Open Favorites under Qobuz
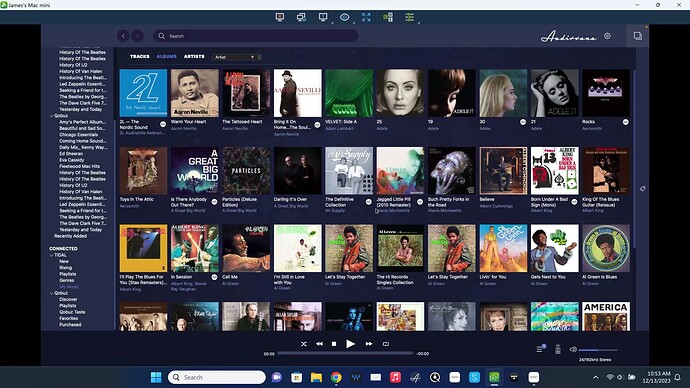Screen dimensions: 690x388 pos(69,318)
